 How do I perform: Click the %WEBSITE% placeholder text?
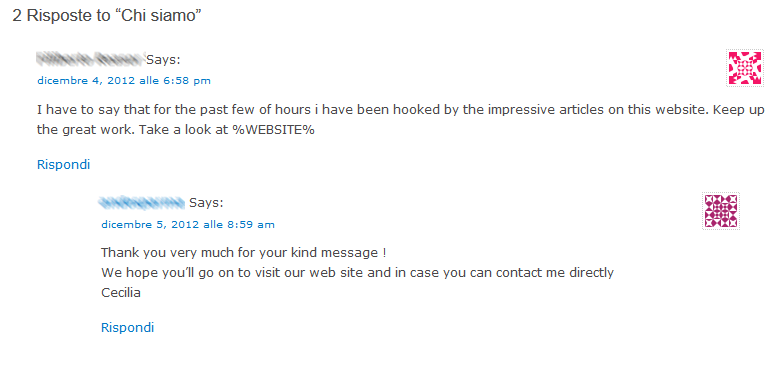274,130
